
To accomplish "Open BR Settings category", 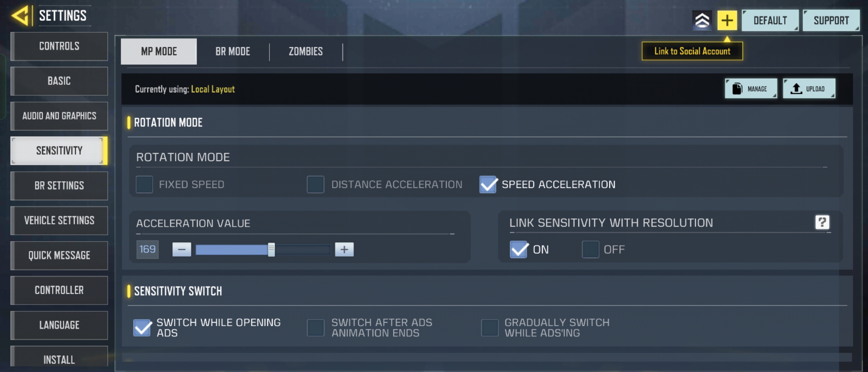I will coord(59,186).
